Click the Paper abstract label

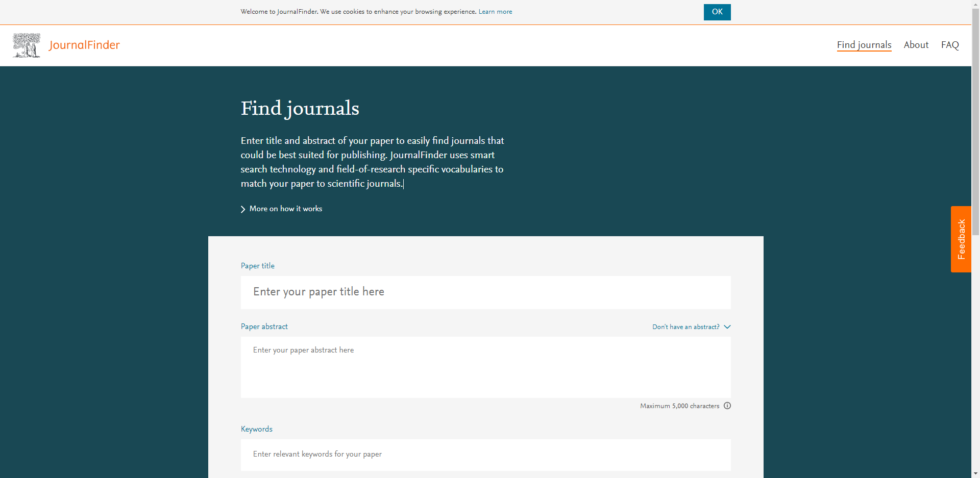264,326
